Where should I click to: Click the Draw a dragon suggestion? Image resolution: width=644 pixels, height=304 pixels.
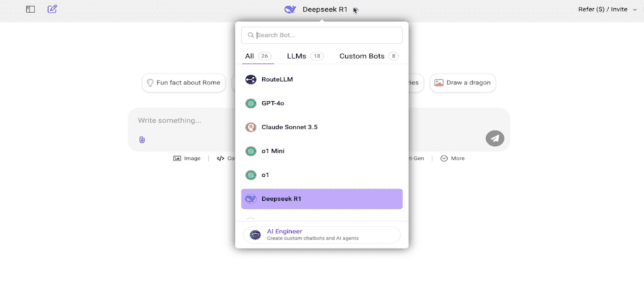point(463,82)
